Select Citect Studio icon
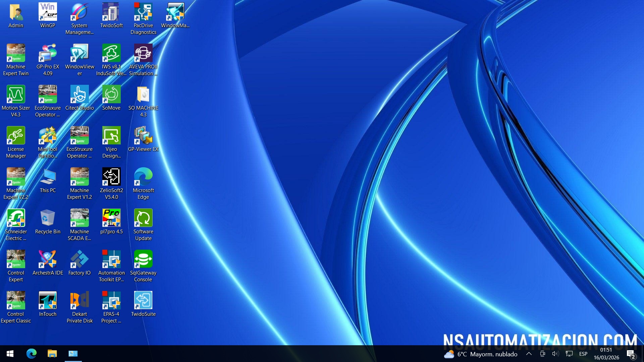The image size is (644, 362). click(x=79, y=98)
